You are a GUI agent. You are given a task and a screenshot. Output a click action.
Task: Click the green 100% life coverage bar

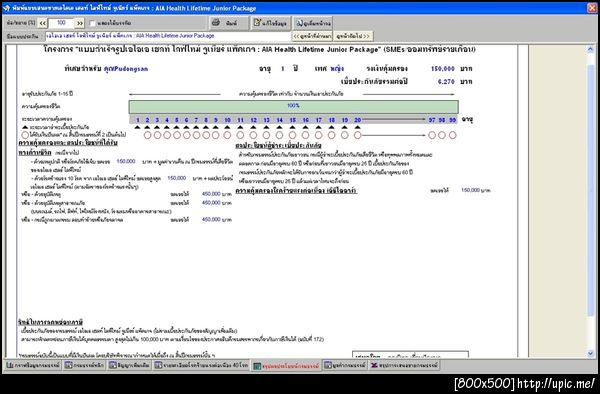pos(293,107)
